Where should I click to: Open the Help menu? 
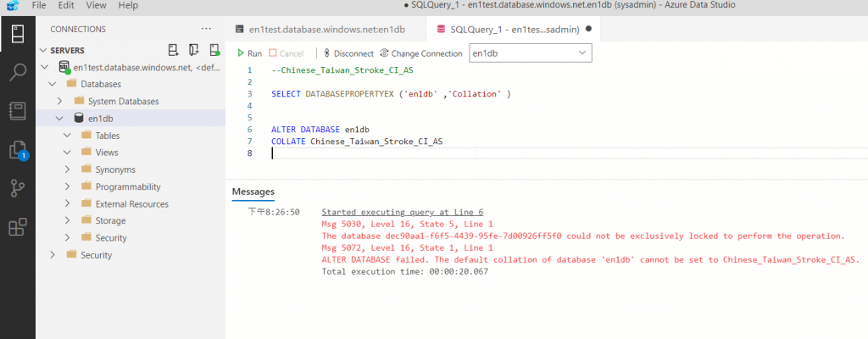(x=128, y=6)
